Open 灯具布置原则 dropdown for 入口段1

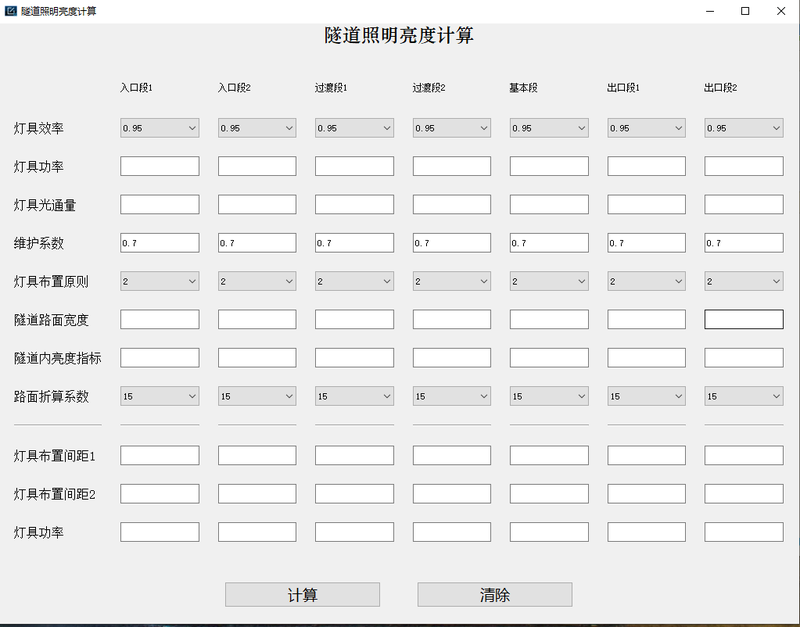(x=160, y=281)
